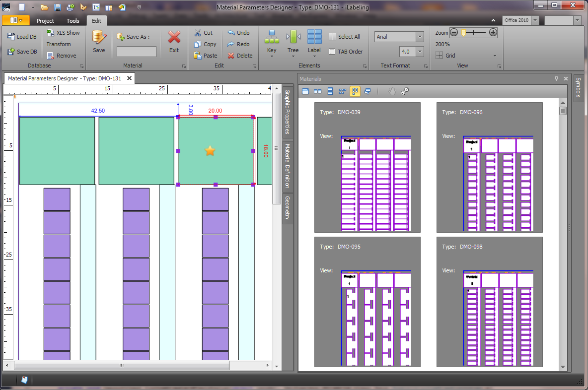This screenshot has height=390, width=588.
Task: Select the DMO-039 material thumbnail
Action: 367,168
